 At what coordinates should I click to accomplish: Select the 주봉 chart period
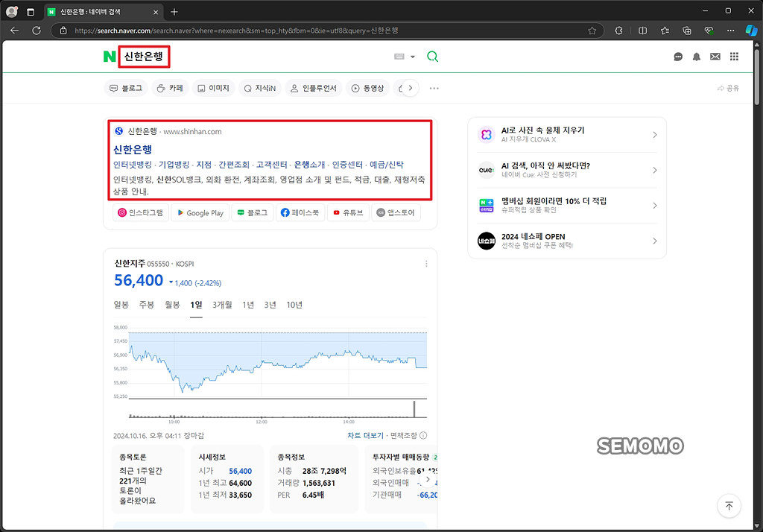coord(147,305)
